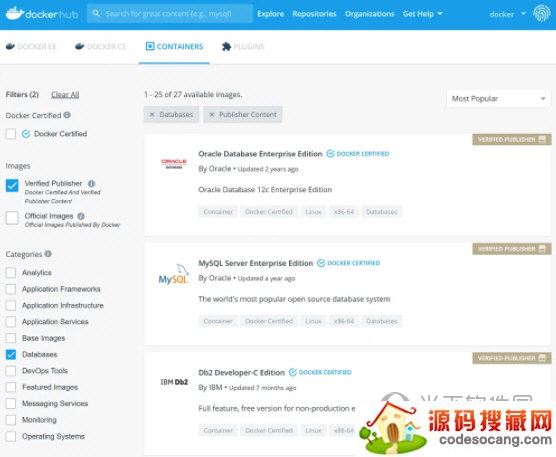Check the Application Infrastructure checkbox

click(x=11, y=305)
